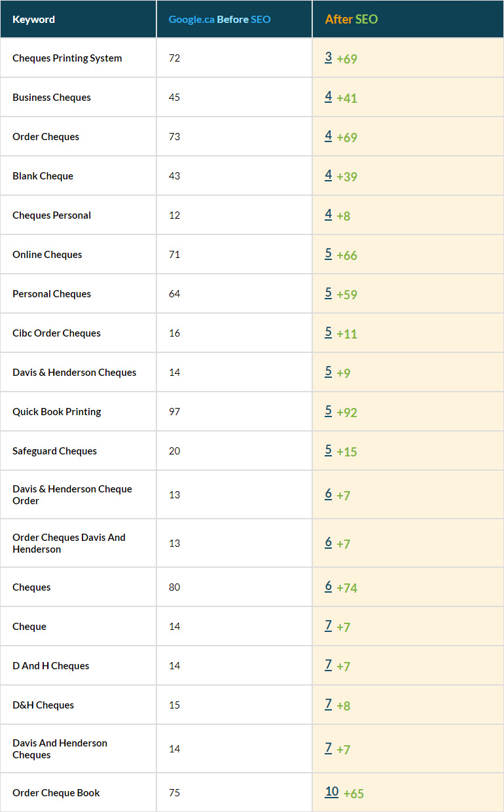
Task: Select the Before SEO value 97 cell
Action: tap(174, 411)
